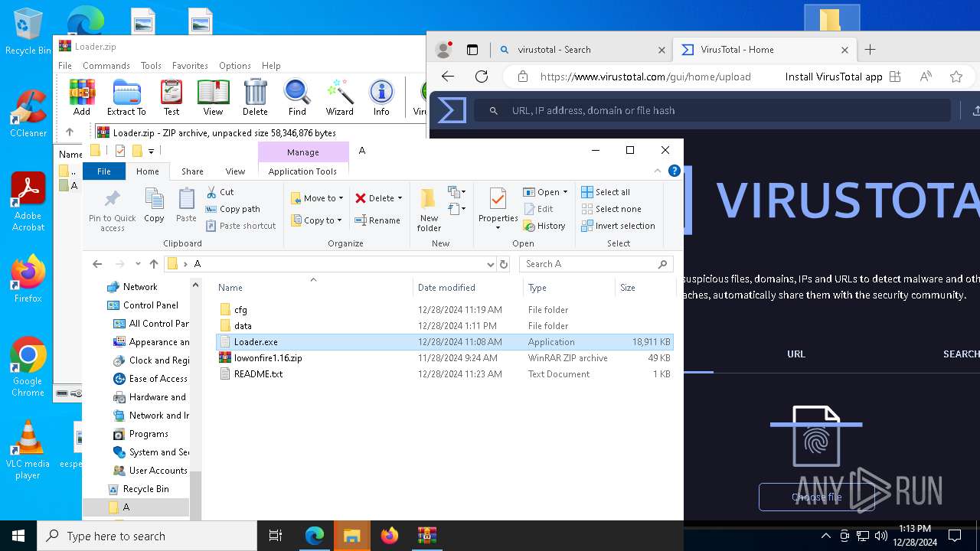The image size is (980, 551).
Task: Open recent locations dropdown arrow
Action: coord(138,264)
